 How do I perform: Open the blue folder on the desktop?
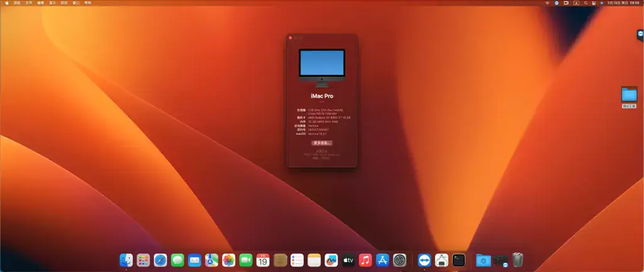point(629,95)
